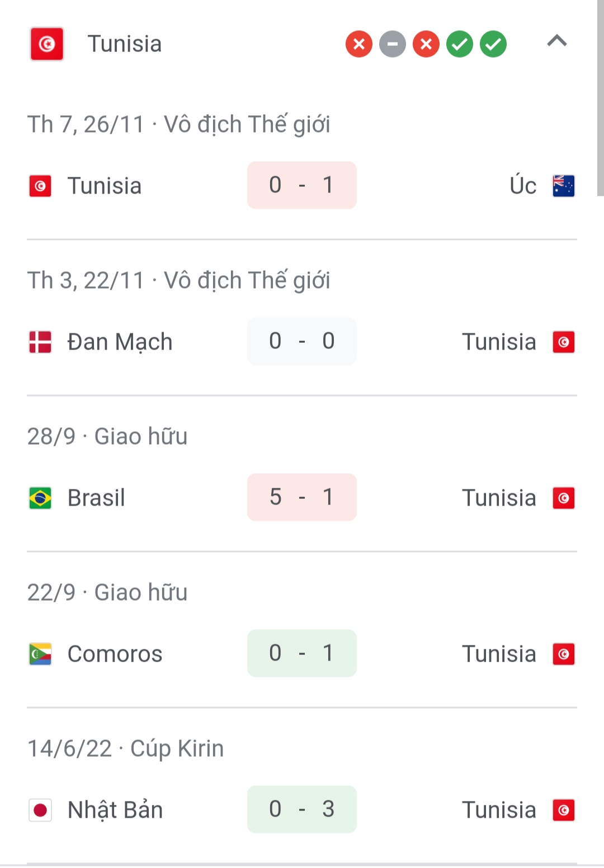604x868 pixels.
Task: Open the Đan Mạch 0 - 0 score box
Action: 302,341
